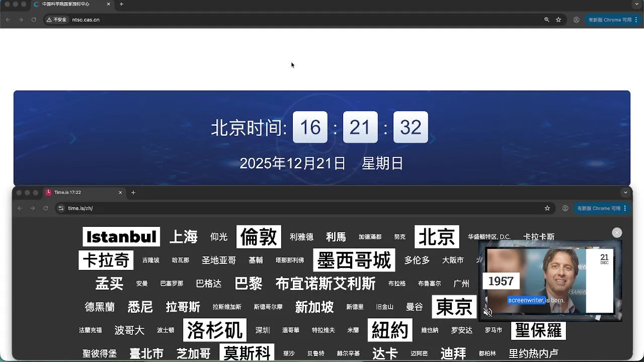Screen dimensions: 644x362
Task: Unmute the floating video
Action: (x=488, y=312)
